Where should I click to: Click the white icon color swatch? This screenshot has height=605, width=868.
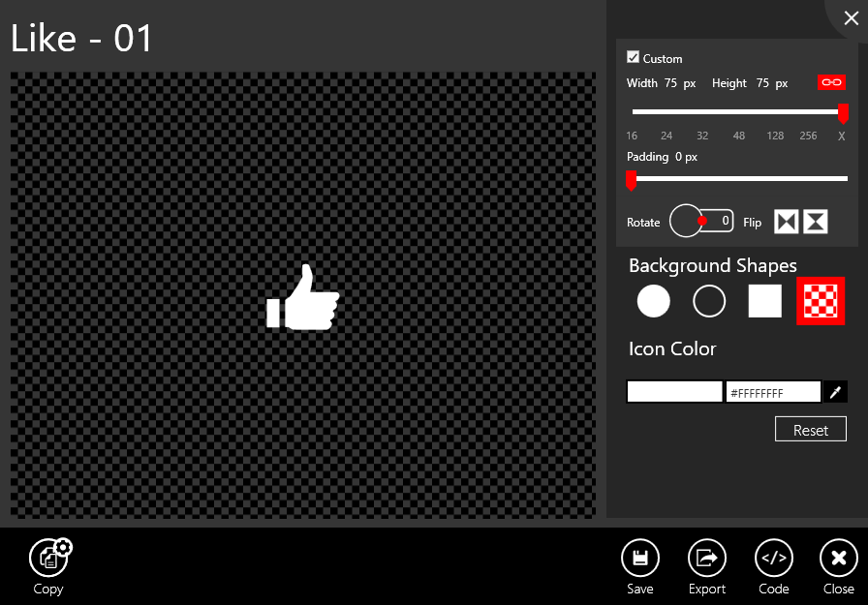(674, 392)
